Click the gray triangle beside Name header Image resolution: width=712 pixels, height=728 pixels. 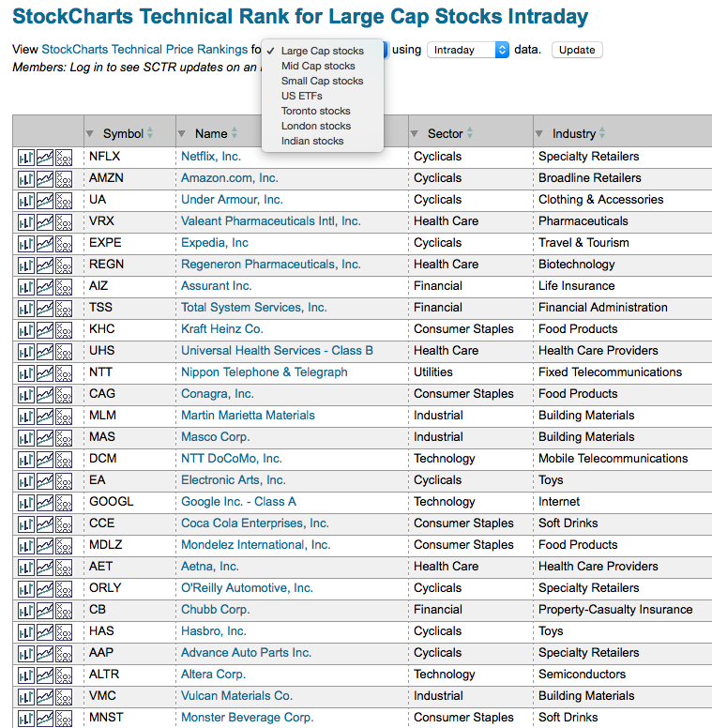(x=182, y=134)
